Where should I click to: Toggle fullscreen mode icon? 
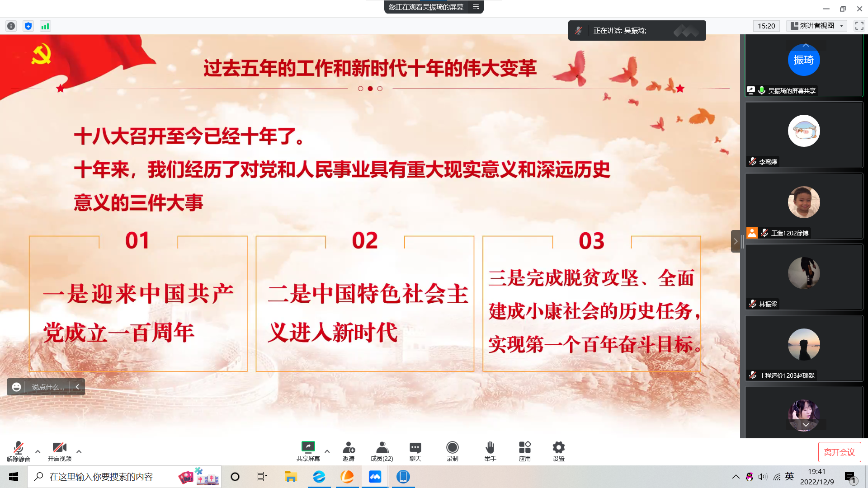tap(859, 26)
